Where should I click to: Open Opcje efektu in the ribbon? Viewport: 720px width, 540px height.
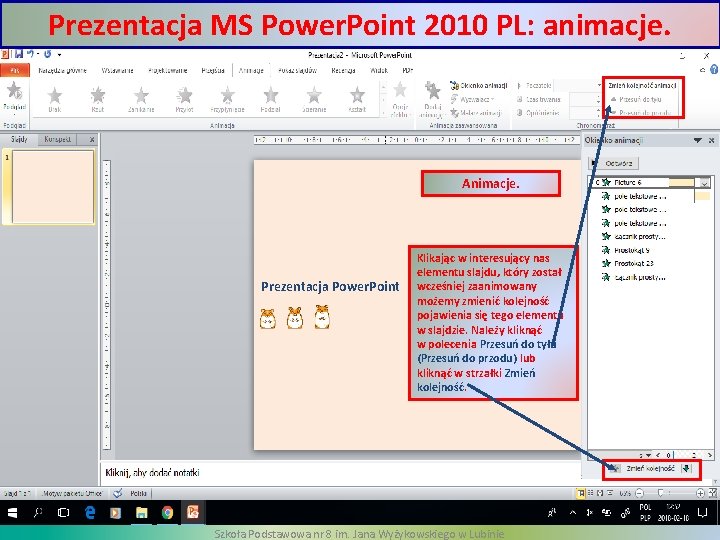coord(399,100)
